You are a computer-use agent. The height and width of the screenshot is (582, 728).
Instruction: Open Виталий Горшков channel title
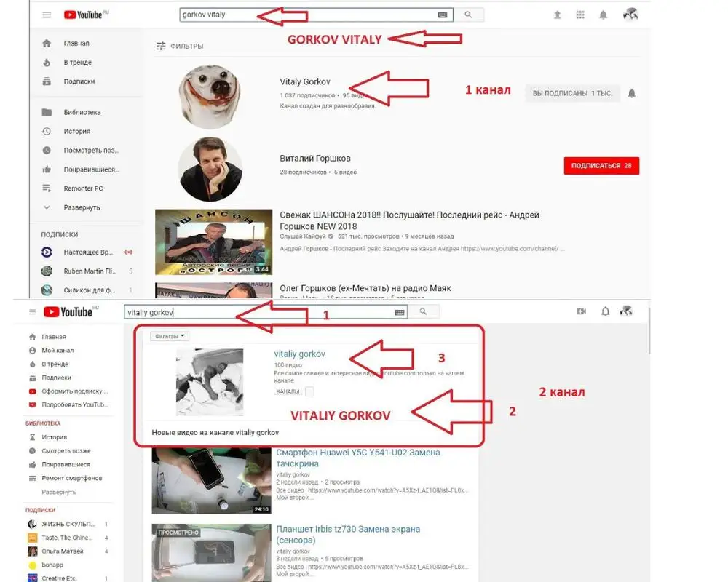(x=314, y=159)
